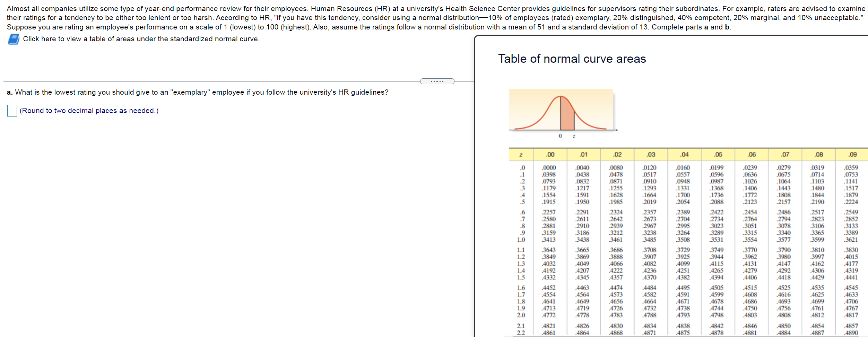868x337 pixels.
Task: Select the .04 column header
Action: pos(684,155)
